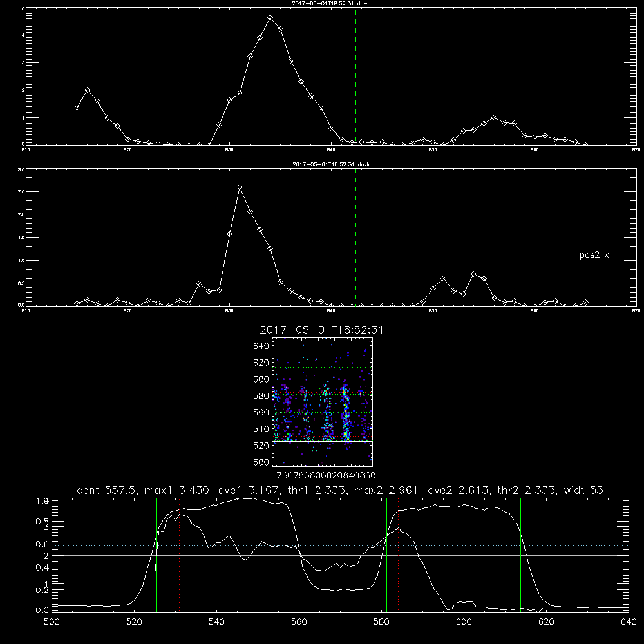
Task: Click the "620" y-axis label beside the heatmap
Action: pyautogui.click(x=261, y=363)
